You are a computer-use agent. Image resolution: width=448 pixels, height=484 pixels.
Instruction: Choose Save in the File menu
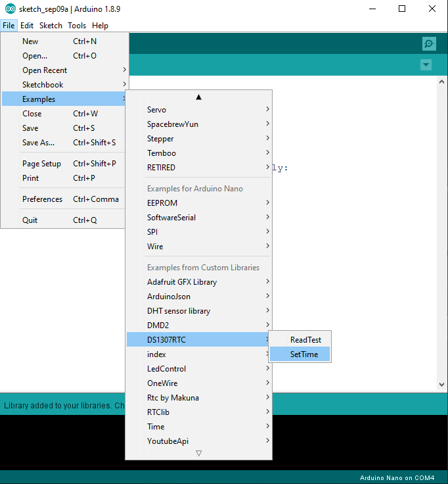point(64,128)
